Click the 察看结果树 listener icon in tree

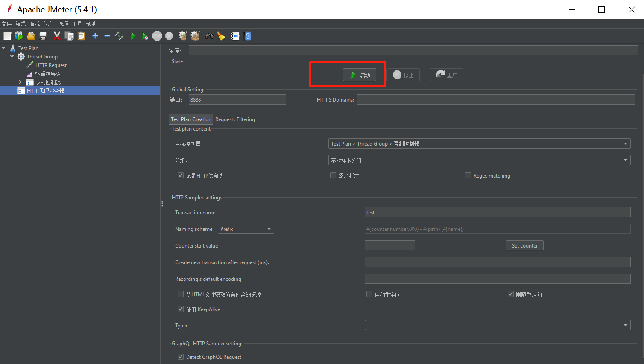point(29,74)
